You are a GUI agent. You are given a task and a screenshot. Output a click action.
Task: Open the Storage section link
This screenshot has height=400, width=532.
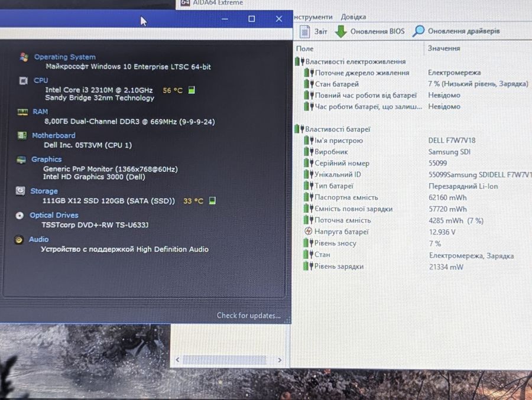(x=44, y=191)
